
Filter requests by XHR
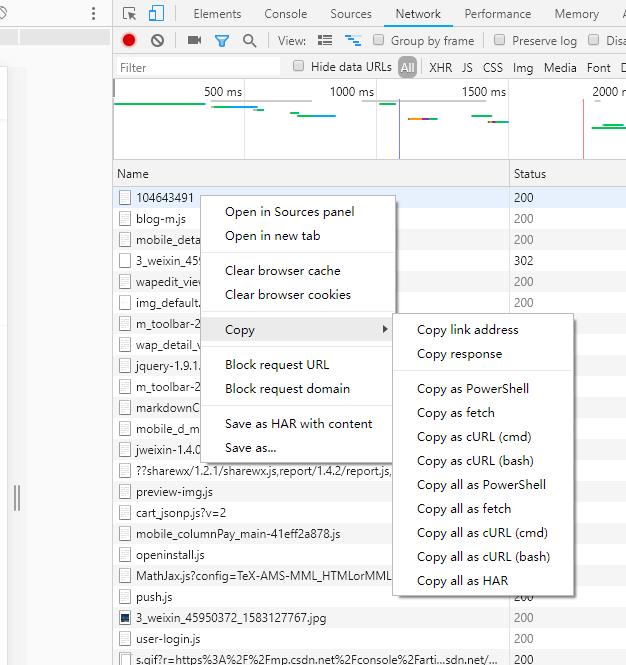tap(440, 68)
